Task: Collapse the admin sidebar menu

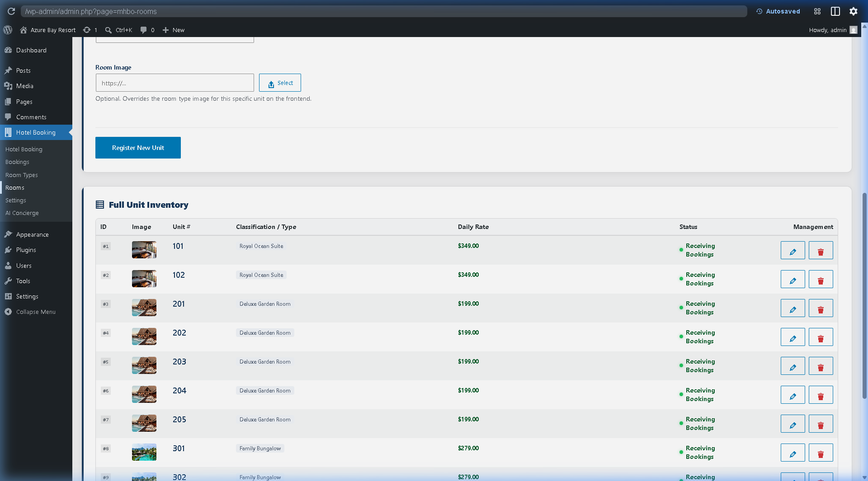Action: pyautogui.click(x=36, y=312)
